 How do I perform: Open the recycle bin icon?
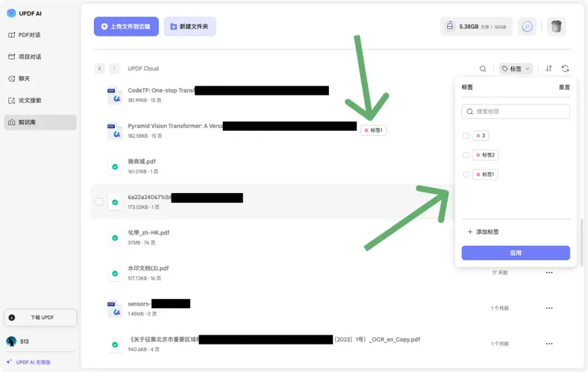point(556,27)
